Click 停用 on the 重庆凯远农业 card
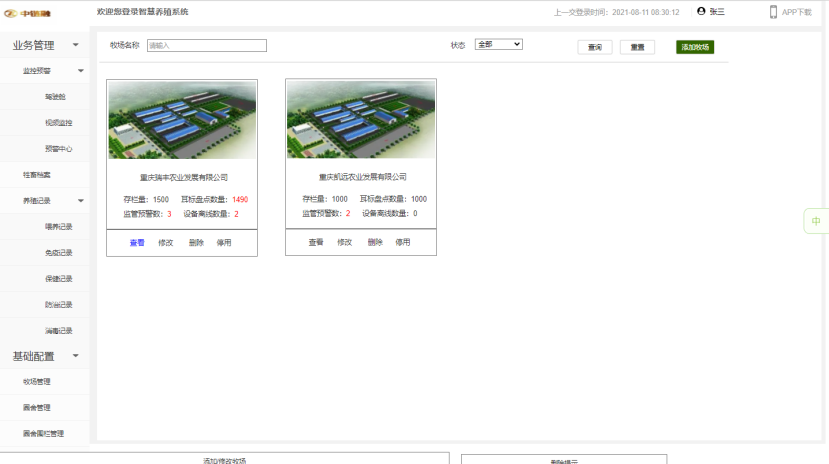The height and width of the screenshot is (464, 829). [403, 242]
